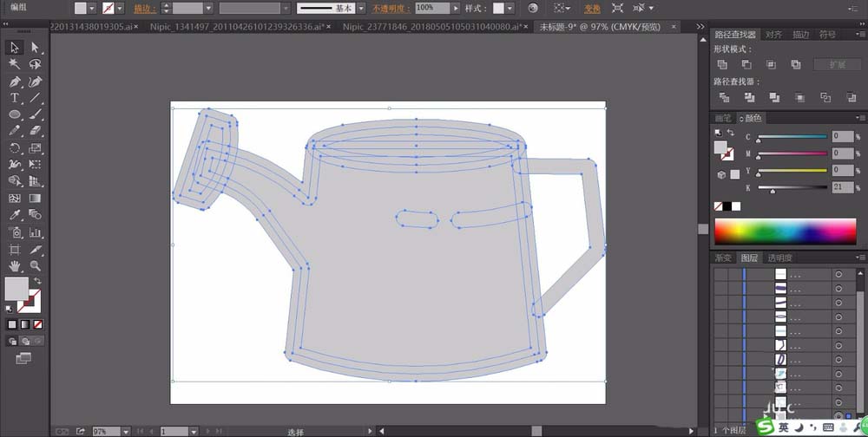Select the Shape Builder tool
The width and height of the screenshot is (868, 437).
click(x=15, y=181)
